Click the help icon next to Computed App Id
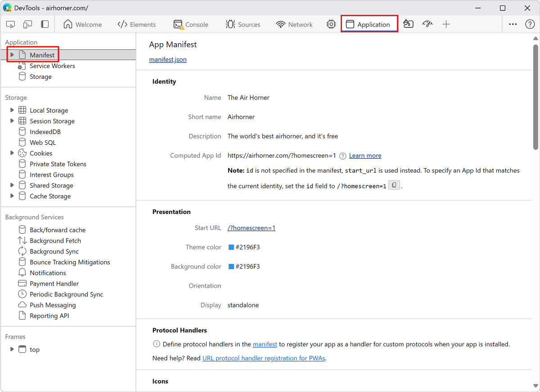Image resolution: width=540 pixels, height=392 pixels. pos(342,156)
